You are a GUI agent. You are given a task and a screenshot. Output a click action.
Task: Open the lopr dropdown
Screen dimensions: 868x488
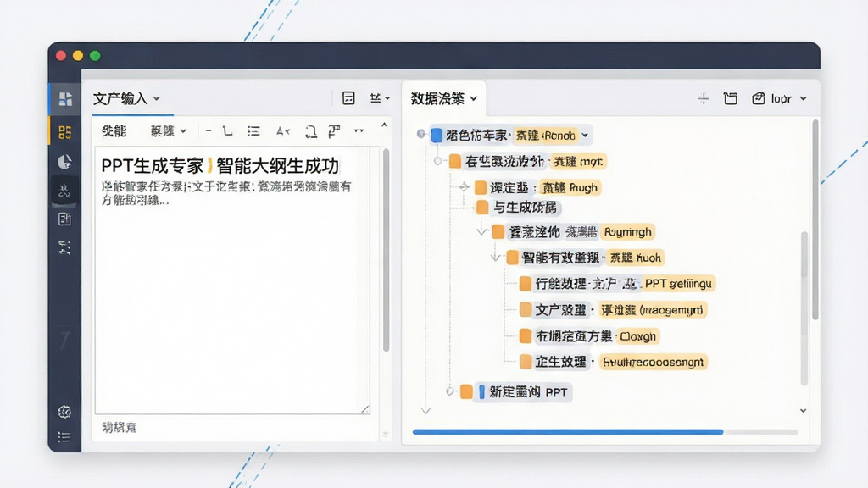pos(780,98)
